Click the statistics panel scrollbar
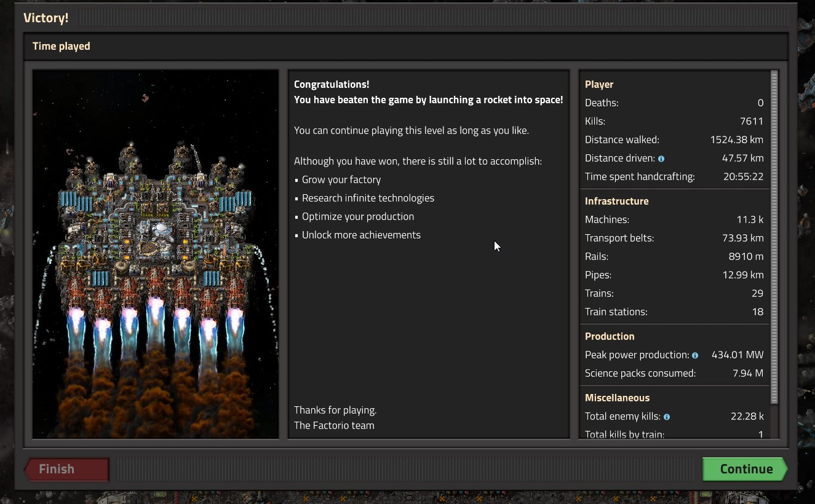Screen dimensions: 815x504 (774, 237)
